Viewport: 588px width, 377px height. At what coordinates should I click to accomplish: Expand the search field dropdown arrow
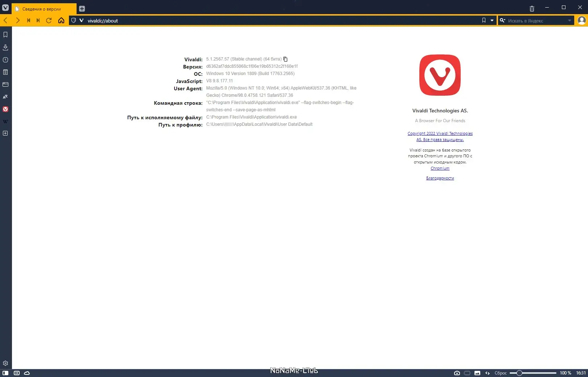(x=570, y=20)
